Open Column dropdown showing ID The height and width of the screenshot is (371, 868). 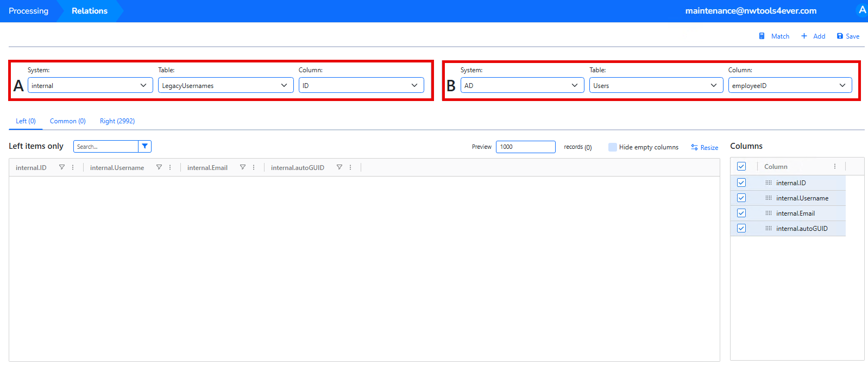click(361, 85)
